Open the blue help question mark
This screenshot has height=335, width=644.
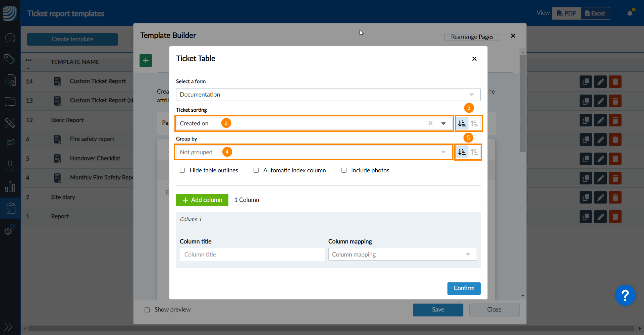pyautogui.click(x=625, y=295)
